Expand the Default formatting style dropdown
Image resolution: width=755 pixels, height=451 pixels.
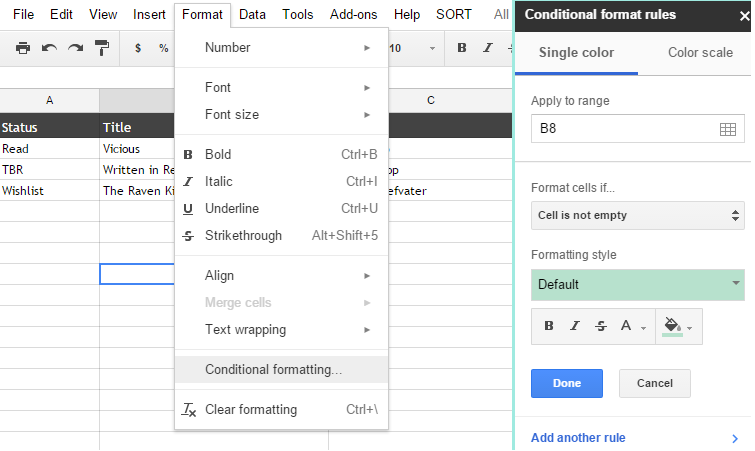point(637,284)
